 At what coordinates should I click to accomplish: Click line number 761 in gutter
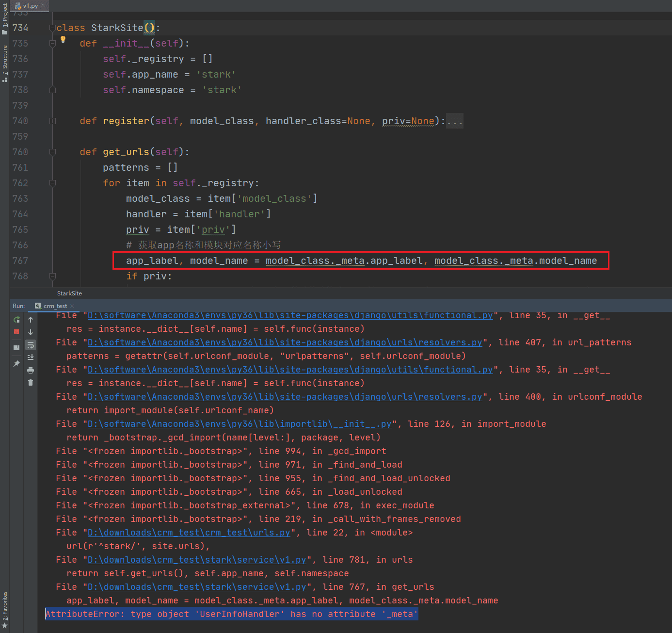pyautogui.click(x=20, y=168)
